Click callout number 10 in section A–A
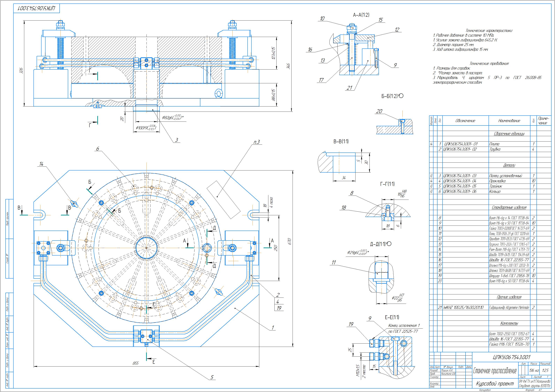The width and height of the screenshot is (555, 392). [x=322, y=19]
